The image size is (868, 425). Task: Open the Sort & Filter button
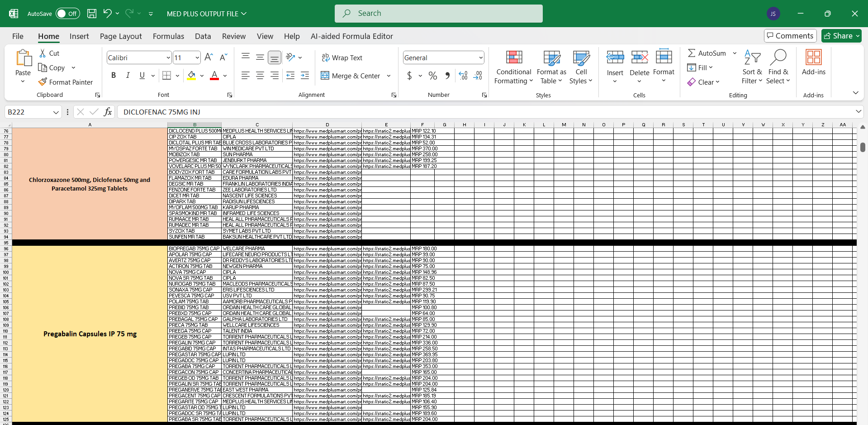(x=752, y=67)
